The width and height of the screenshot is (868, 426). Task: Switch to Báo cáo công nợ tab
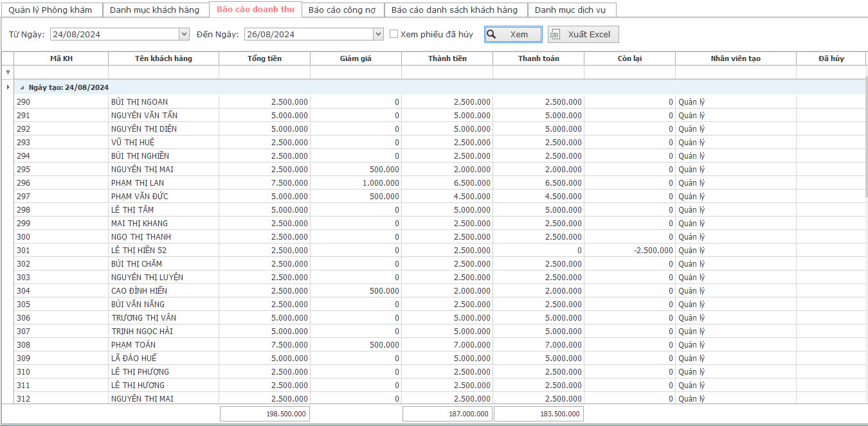click(342, 10)
